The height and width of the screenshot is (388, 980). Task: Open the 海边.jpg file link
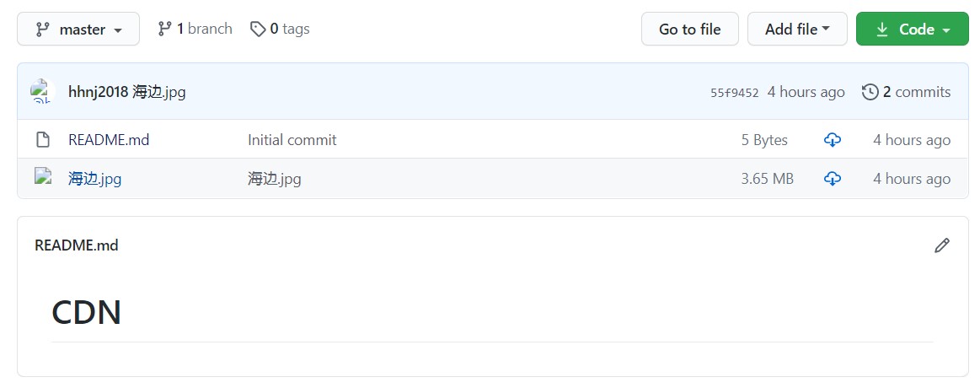click(x=95, y=179)
